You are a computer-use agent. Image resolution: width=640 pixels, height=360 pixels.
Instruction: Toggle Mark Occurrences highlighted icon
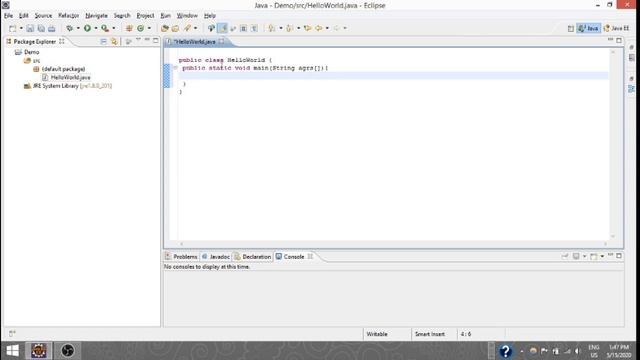[222, 28]
